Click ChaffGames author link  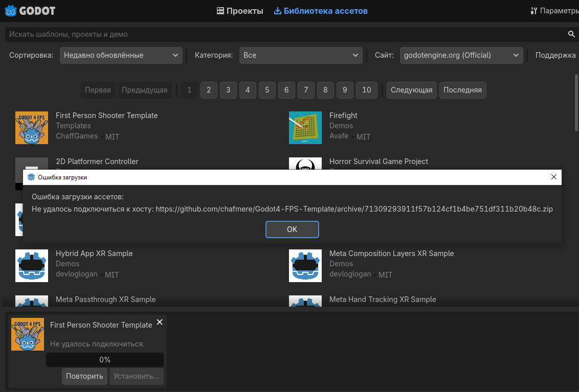coord(77,136)
